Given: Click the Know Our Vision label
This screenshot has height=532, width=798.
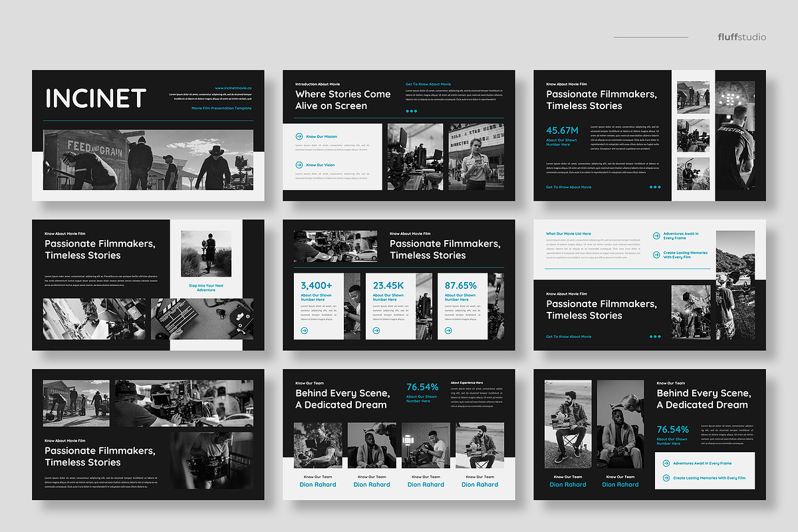Looking at the screenshot, I should (x=321, y=164).
